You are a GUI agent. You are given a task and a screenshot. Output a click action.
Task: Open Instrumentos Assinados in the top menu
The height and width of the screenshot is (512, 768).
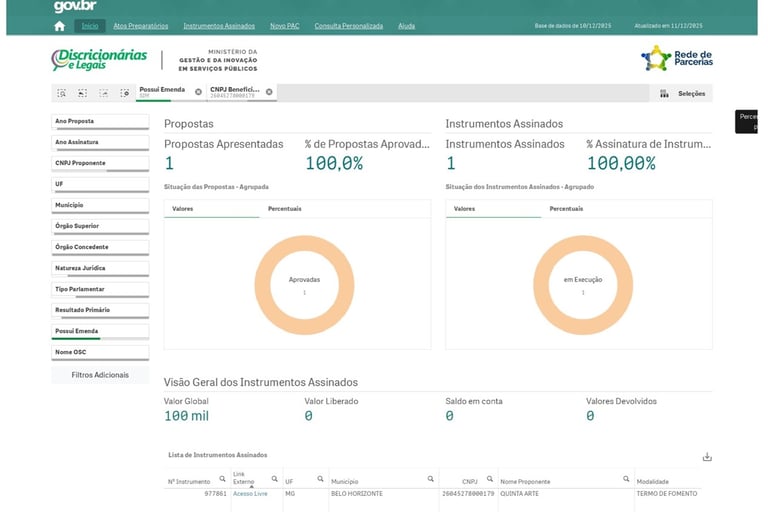tap(219, 26)
